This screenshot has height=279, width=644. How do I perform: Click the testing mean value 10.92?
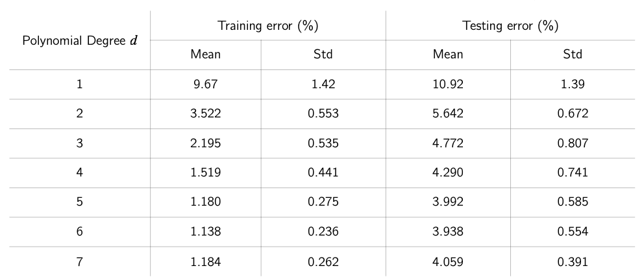(448, 84)
